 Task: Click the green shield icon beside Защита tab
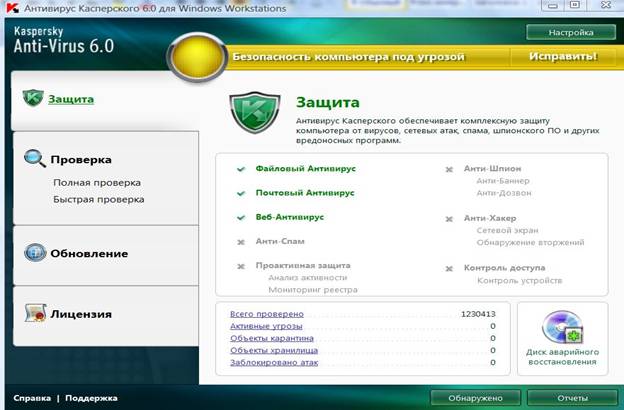(x=33, y=98)
